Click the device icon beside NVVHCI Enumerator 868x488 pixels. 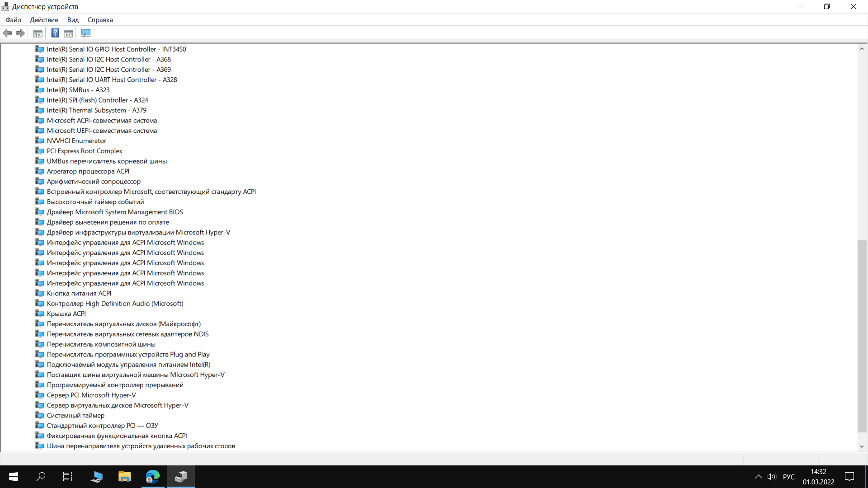[40, 141]
